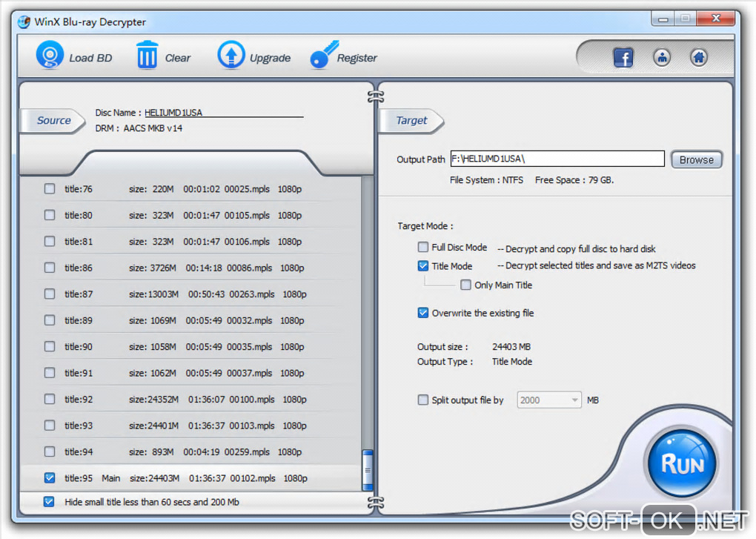Toggle Overwrite the existing file checkbox
The image size is (756, 539).
tap(422, 313)
